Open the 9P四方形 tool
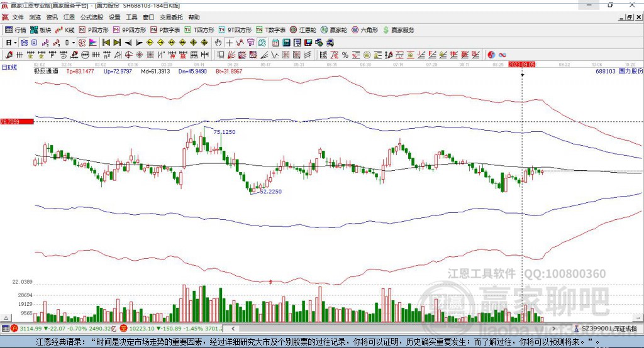This screenshot has width=644, height=348. (130, 30)
